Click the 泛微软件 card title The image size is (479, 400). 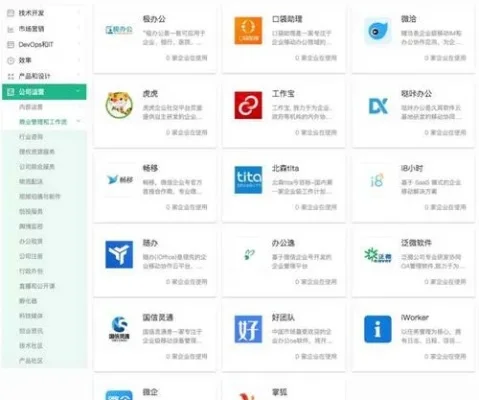point(416,243)
